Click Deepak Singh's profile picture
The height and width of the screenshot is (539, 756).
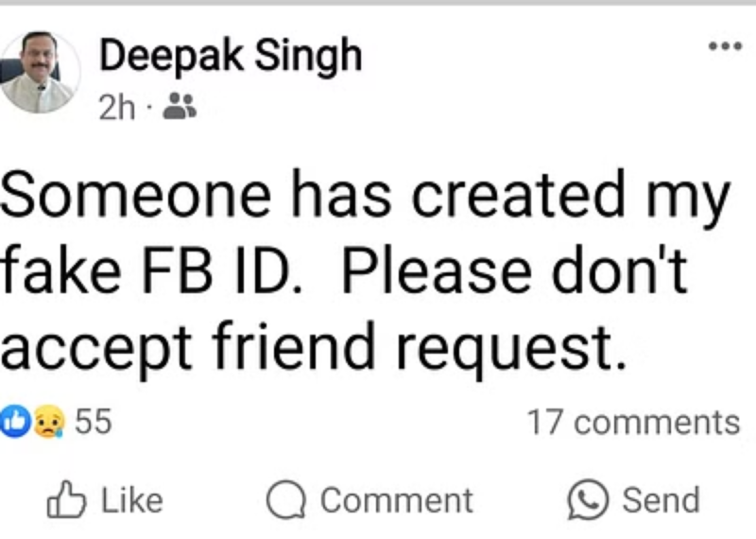[40, 73]
